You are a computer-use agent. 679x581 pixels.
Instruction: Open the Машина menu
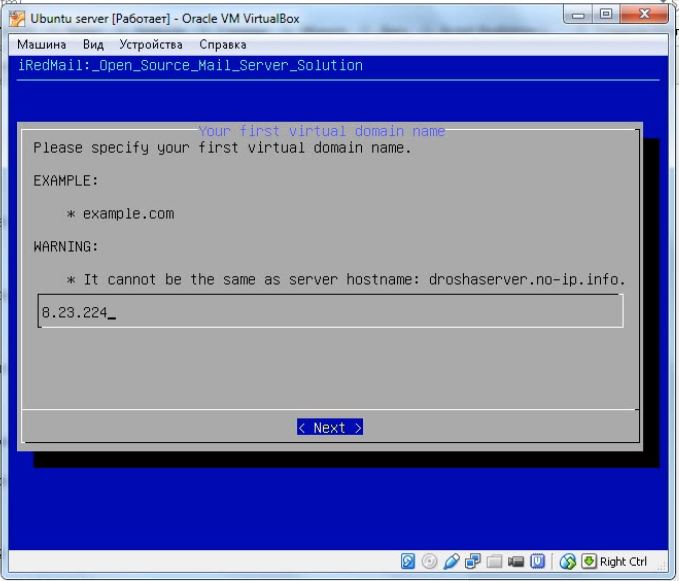(x=42, y=45)
